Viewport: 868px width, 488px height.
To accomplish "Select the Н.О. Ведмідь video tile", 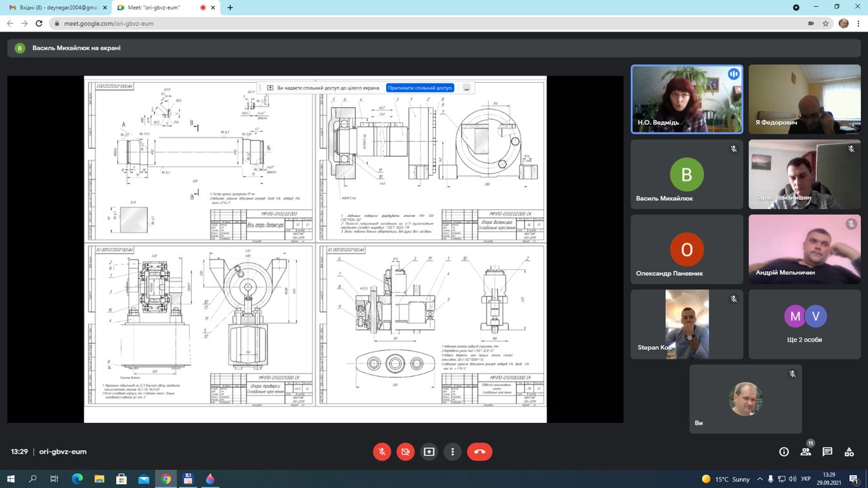I will click(x=687, y=99).
